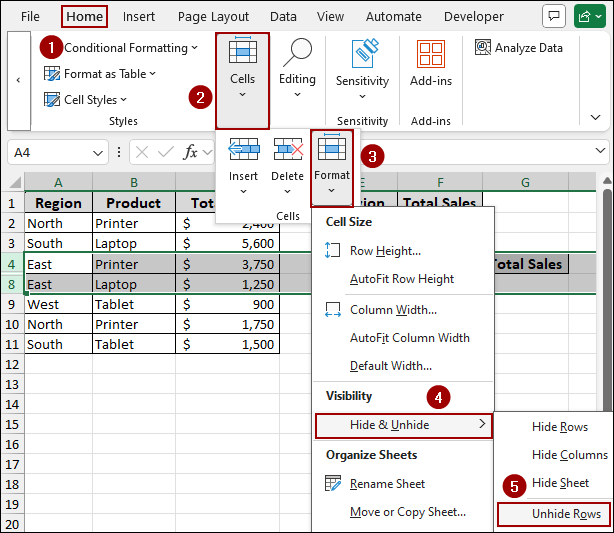Switch to the Insert tab
This screenshot has width=614, height=533.
pos(138,17)
